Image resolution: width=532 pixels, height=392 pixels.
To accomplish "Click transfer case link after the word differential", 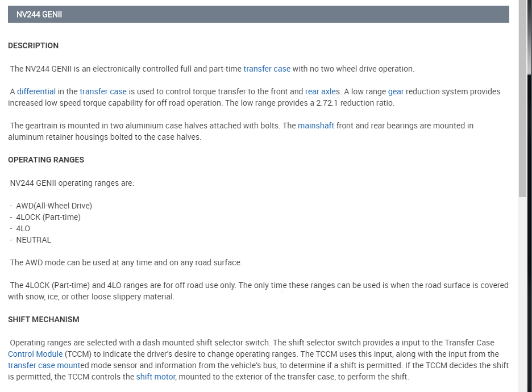I will pyautogui.click(x=103, y=91).
